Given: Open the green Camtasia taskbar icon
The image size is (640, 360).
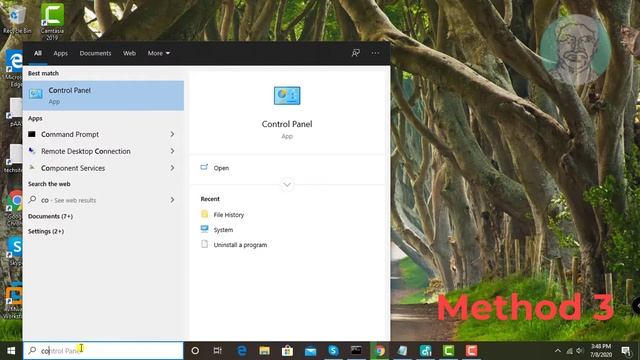Looking at the screenshot, I should pos(449,351).
